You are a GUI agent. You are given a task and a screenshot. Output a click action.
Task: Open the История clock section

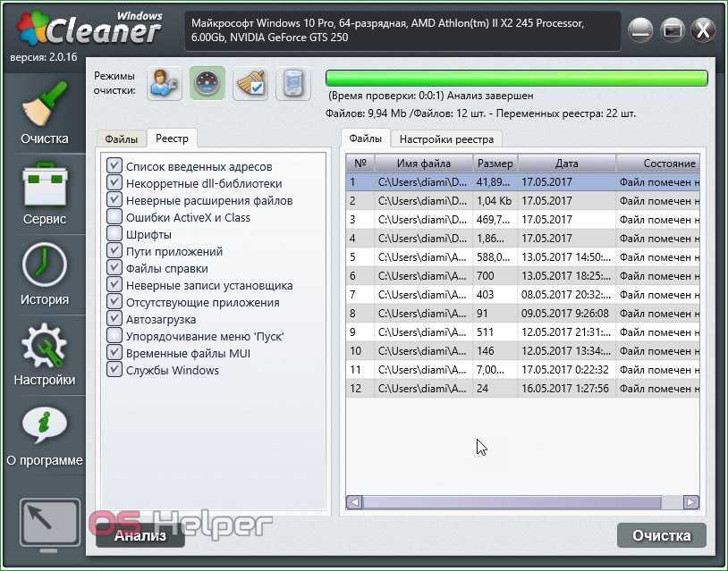point(45,274)
